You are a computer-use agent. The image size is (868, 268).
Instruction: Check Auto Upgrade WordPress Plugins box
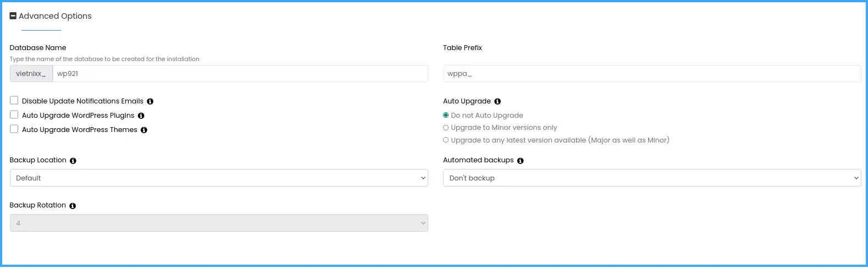[x=14, y=114]
